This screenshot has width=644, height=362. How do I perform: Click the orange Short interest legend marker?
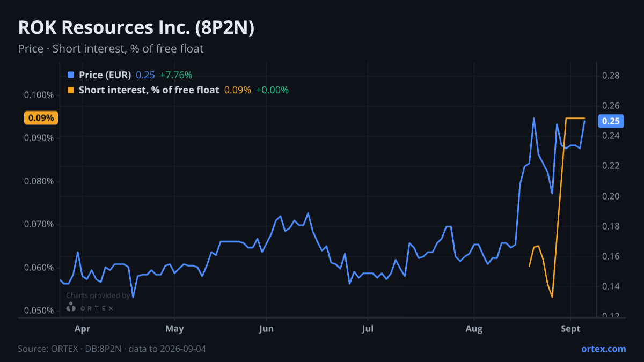pyautogui.click(x=71, y=90)
